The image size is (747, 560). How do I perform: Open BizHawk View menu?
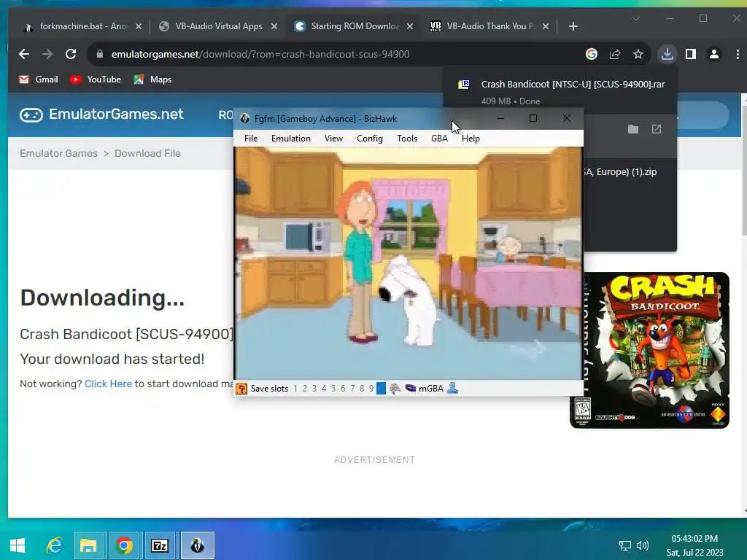(x=333, y=139)
